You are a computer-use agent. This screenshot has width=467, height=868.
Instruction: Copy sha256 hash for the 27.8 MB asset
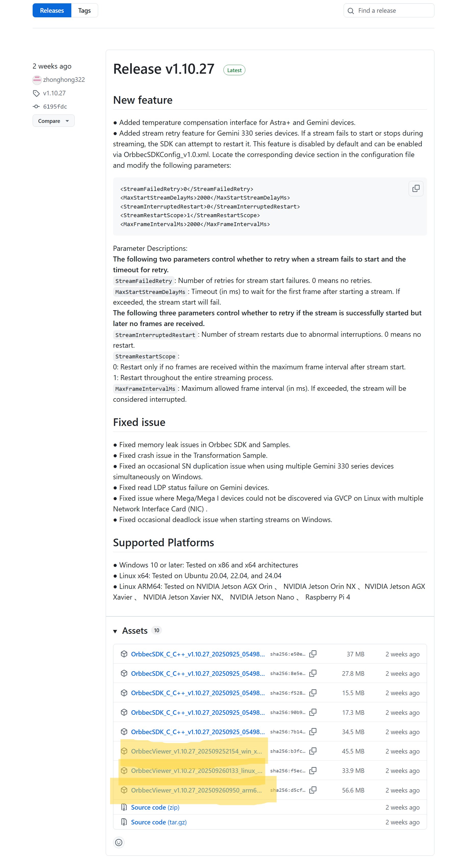tap(313, 673)
